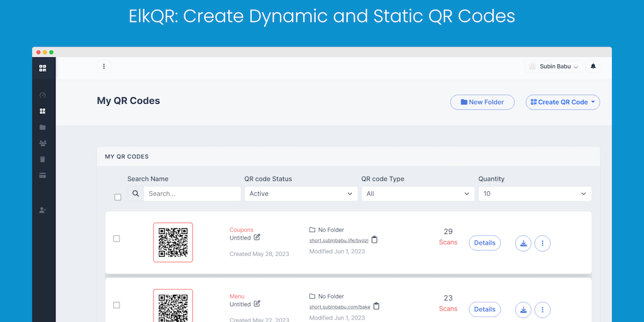Select the Menu QR code row checkbox
644x322 pixels.
[116, 305]
